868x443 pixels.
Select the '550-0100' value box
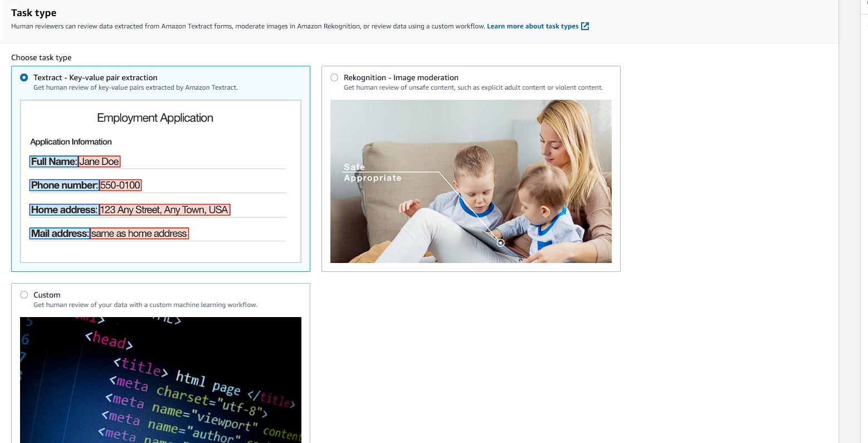click(x=120, y=185)
